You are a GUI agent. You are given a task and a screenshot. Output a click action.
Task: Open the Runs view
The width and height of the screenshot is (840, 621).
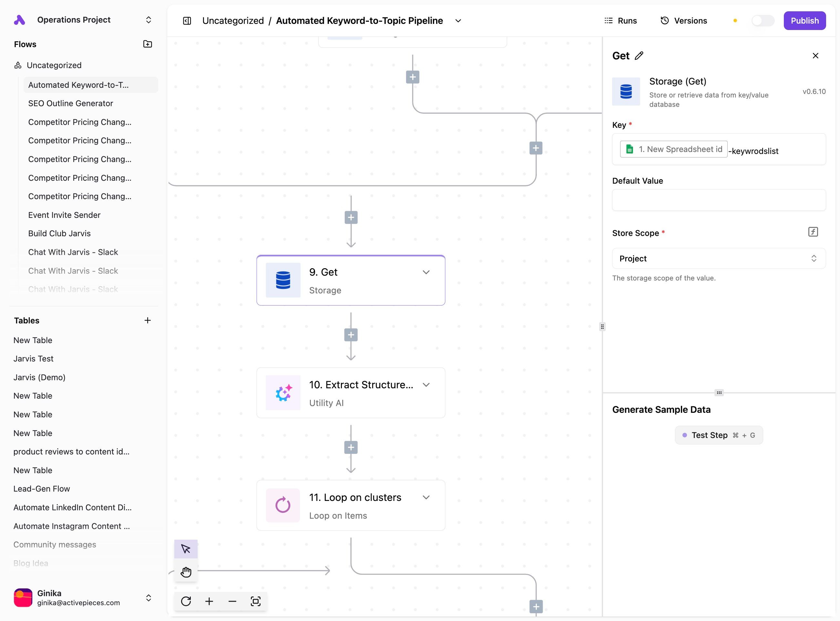click(620, 21)
